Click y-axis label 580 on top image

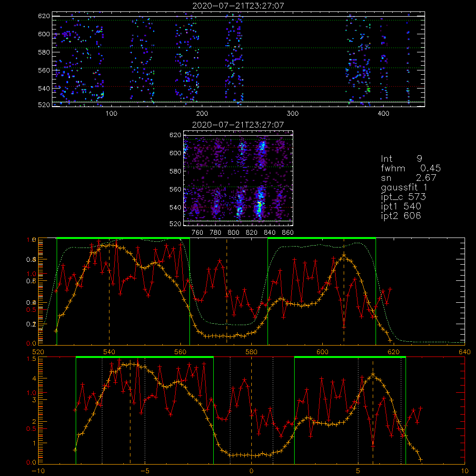coord(44,52)
